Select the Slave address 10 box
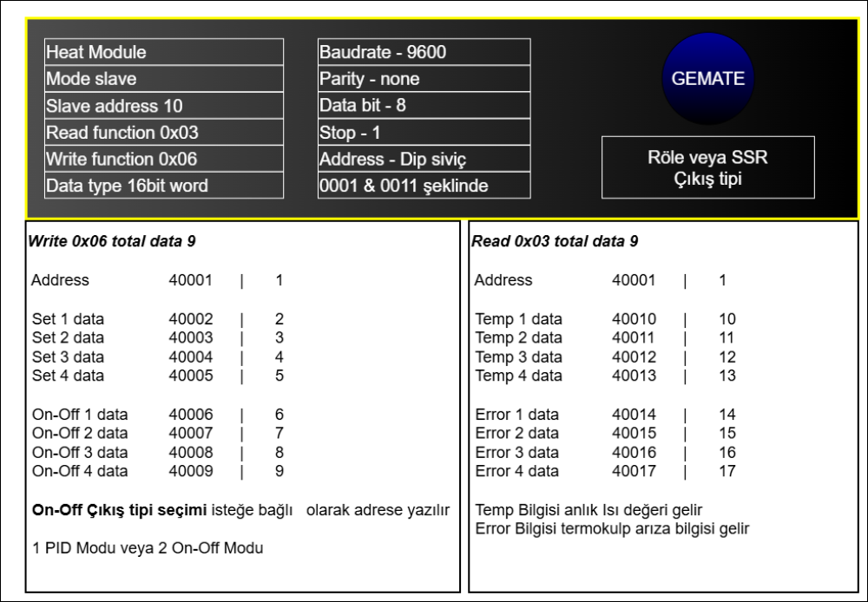 tap(164, 107)
